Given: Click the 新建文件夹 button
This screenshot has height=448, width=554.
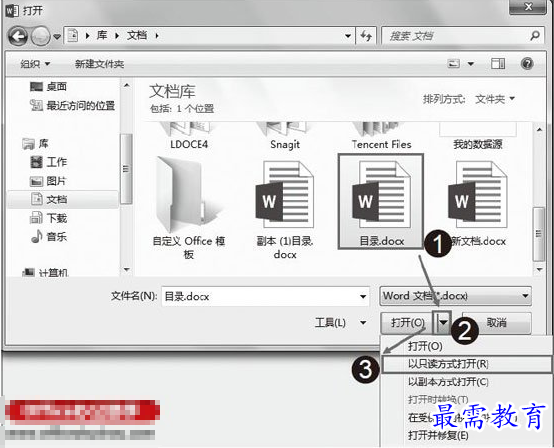Looking at the screenshot, I should click(99, 64).
